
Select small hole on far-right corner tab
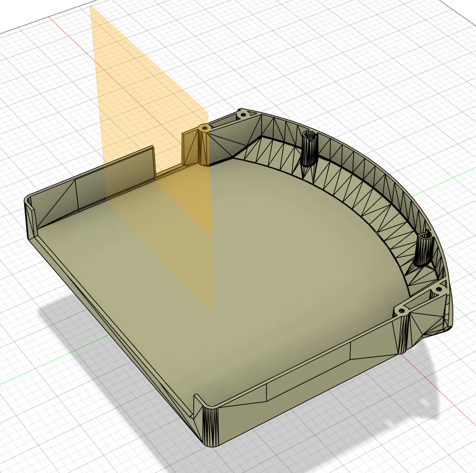coord(439,289)
